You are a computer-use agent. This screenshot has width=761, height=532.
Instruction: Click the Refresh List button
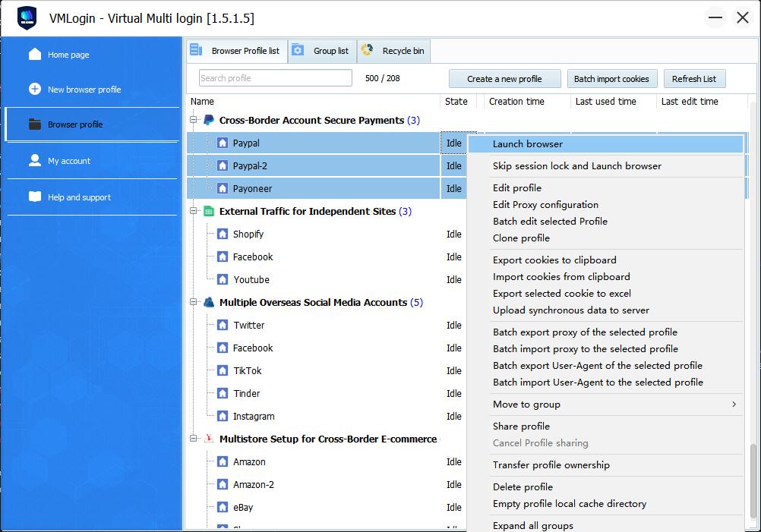(694, 79)
